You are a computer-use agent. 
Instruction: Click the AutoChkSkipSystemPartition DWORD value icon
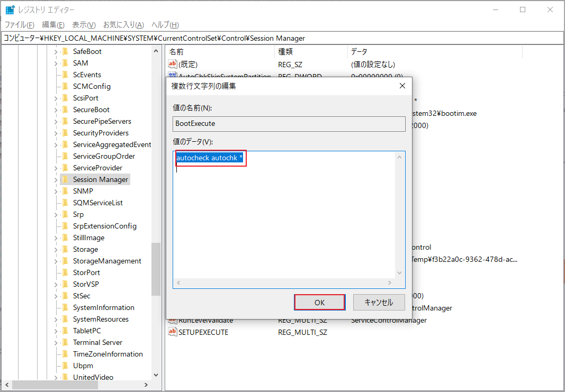pos(172,76)
